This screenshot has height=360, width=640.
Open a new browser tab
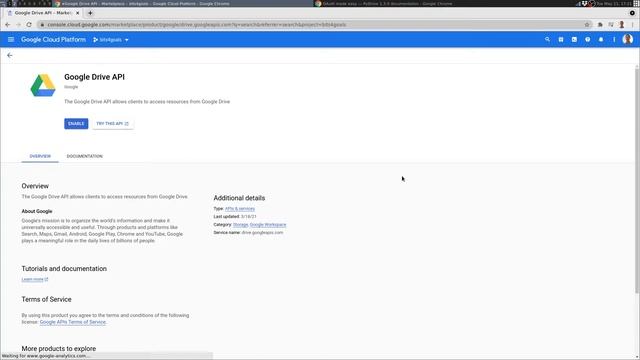(x=90, y=13)
